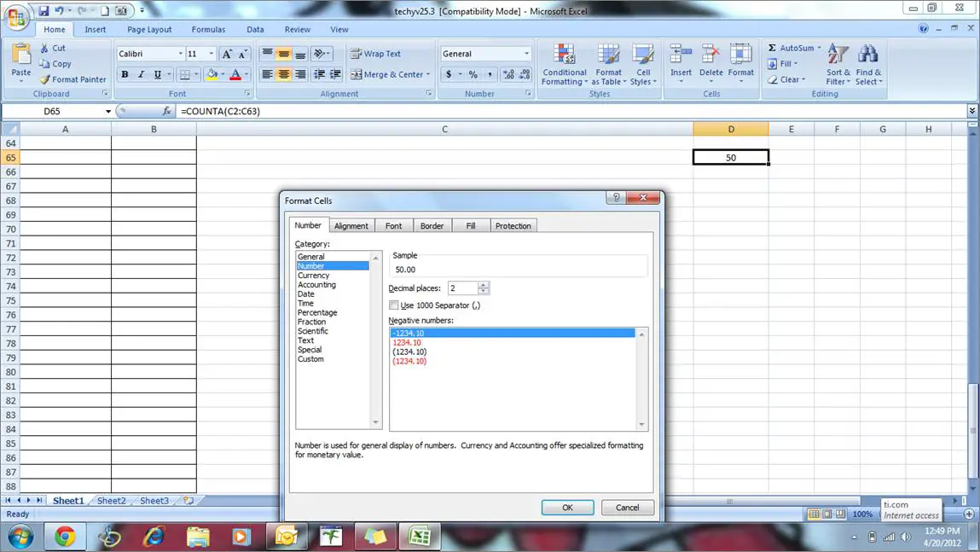Activate the Format Painter brush
Image resolution: width=980 pixels, height=552 pixels.
pos(45,79)
